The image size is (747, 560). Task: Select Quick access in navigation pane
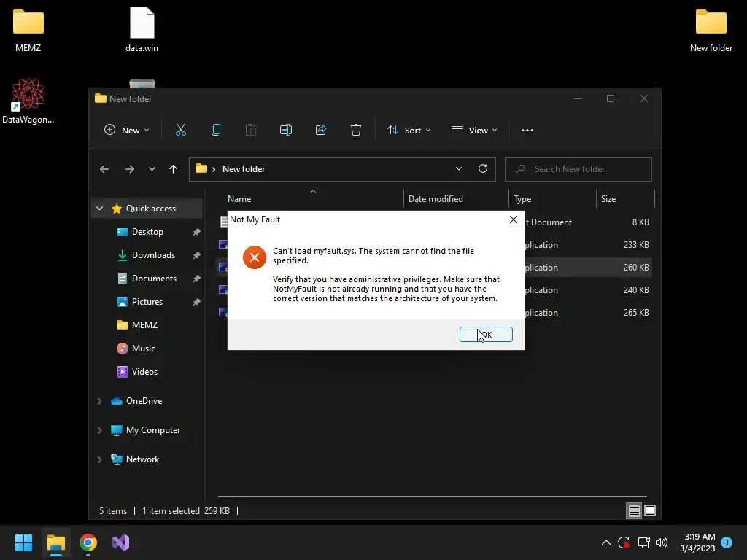(150, 209)
